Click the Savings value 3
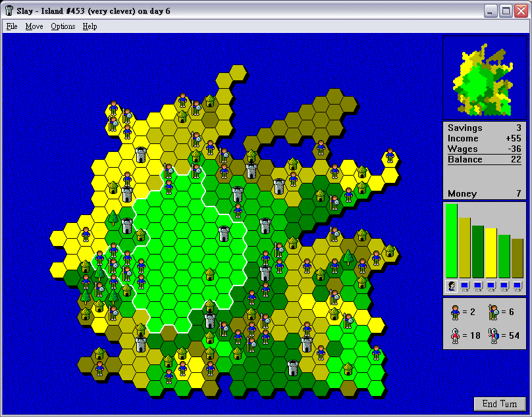 pos(519,128)
